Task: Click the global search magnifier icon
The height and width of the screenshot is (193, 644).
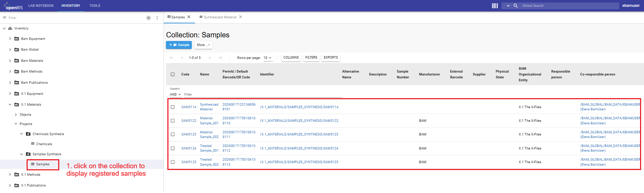Action: (515, 6)
